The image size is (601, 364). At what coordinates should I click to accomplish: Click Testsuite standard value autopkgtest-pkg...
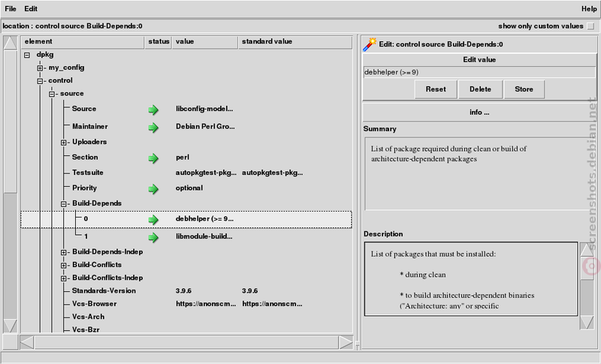272,173
